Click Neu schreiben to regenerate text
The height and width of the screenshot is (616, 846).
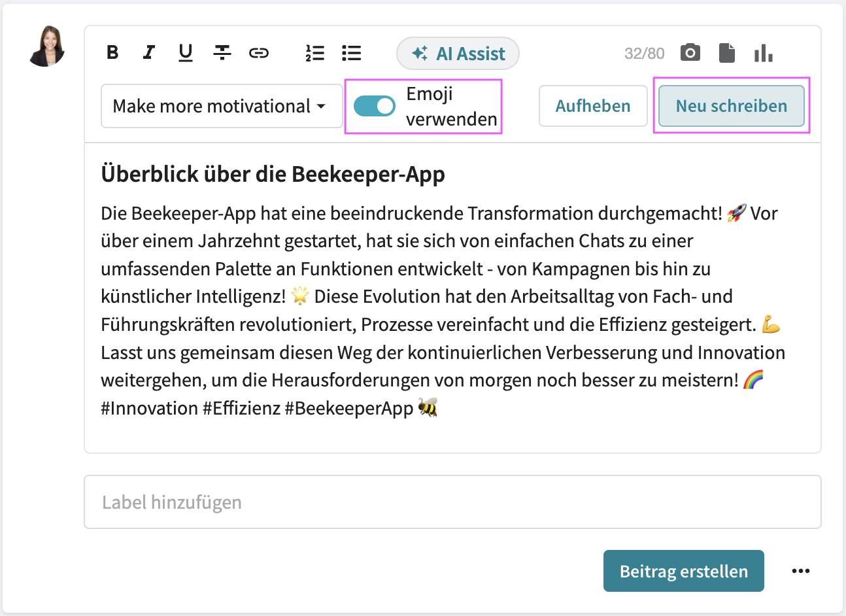click(x=731, y=106)
